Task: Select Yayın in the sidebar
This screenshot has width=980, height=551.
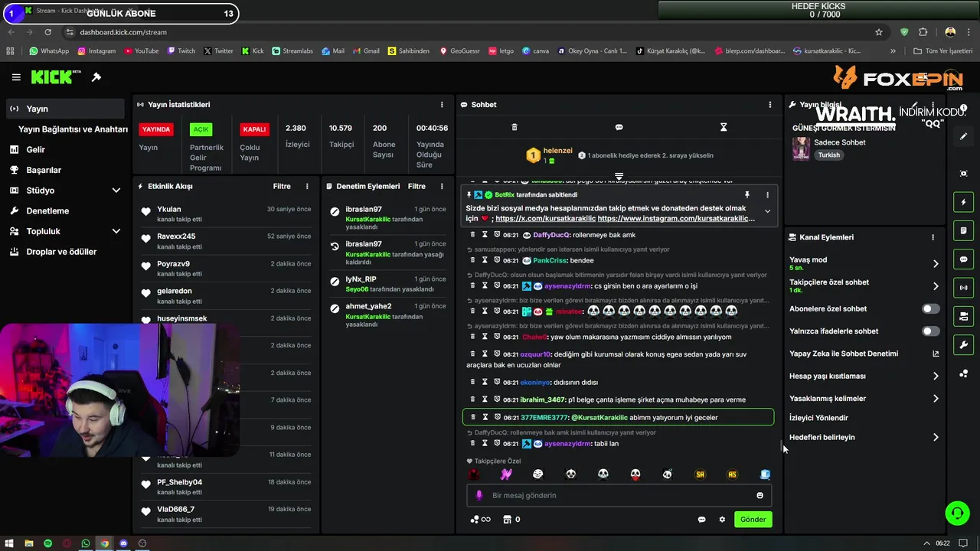Action: coord(66,109)
